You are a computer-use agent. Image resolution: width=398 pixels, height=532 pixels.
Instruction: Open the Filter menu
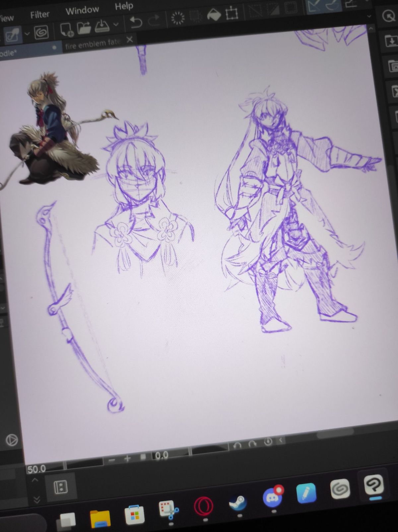pos(40,15)
